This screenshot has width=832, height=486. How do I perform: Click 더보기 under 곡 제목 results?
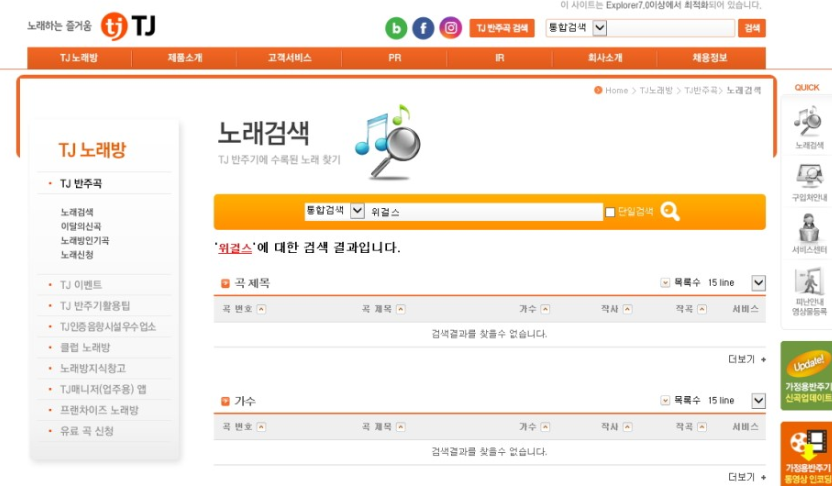tap(747, 360)
